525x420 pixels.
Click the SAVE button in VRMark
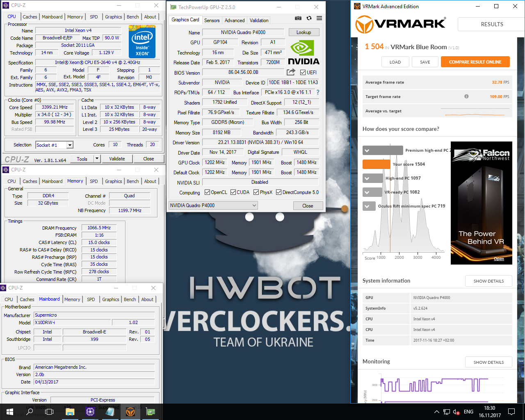pyautogui.click(x=425, y=62)
